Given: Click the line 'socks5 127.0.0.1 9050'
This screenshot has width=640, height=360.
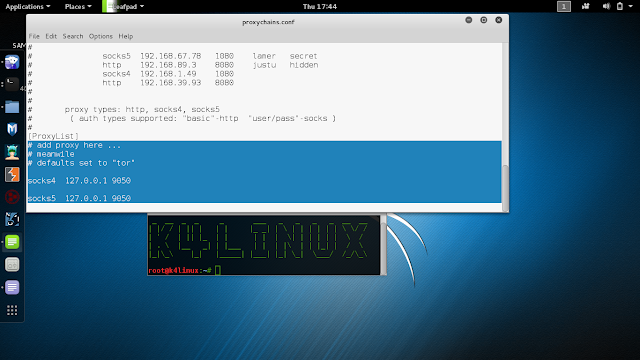Looking at the screenshot, I should point(79,198).
